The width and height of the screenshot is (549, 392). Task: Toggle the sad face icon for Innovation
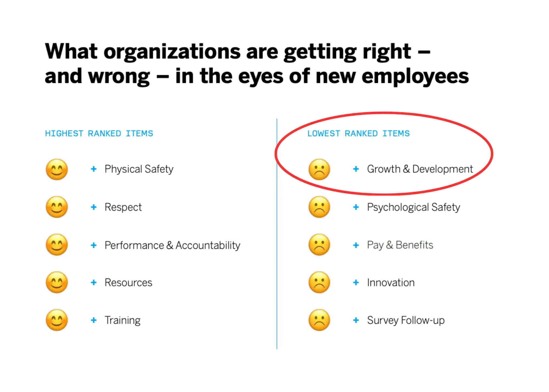(x=321, y=282)
